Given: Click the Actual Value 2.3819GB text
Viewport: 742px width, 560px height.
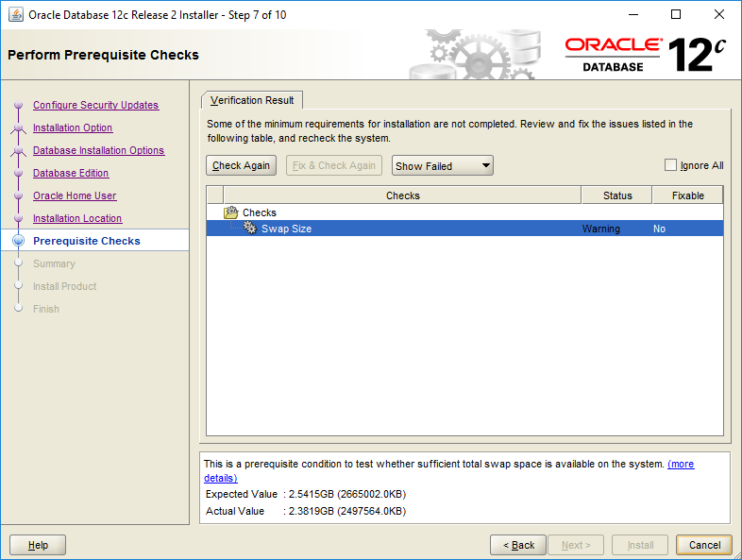Looking at the screenshot, I should 347,511.
